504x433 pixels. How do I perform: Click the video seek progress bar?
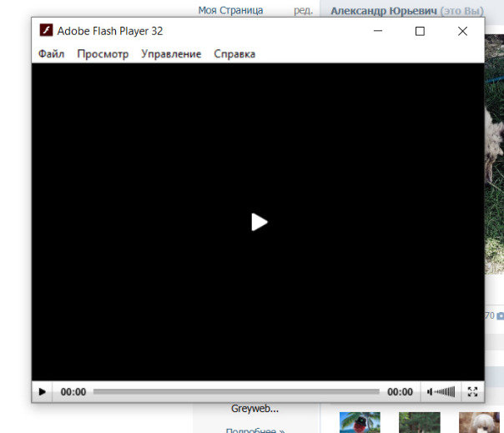coord(236,391)
